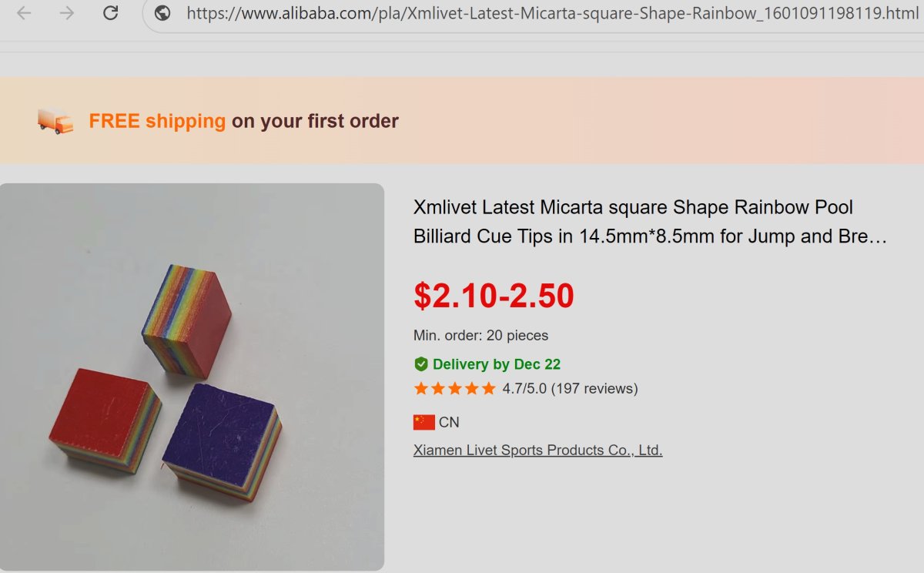Click the green delivery shield icon
The image size is (924, 573).
[421, 364]
